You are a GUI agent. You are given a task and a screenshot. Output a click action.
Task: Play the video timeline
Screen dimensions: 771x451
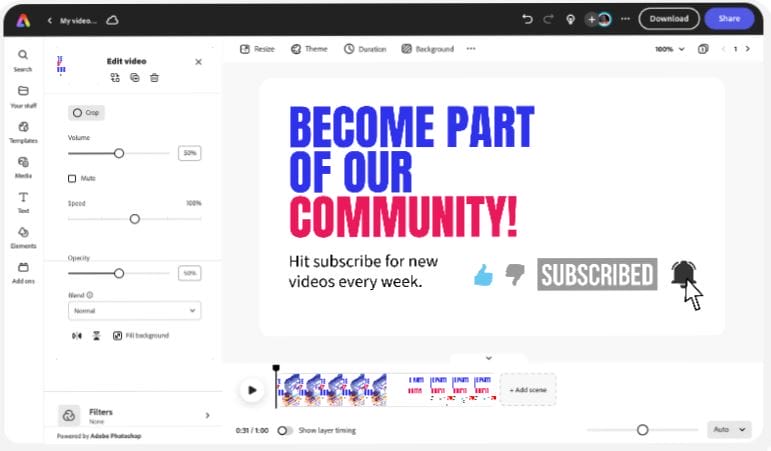click(252, 390)
